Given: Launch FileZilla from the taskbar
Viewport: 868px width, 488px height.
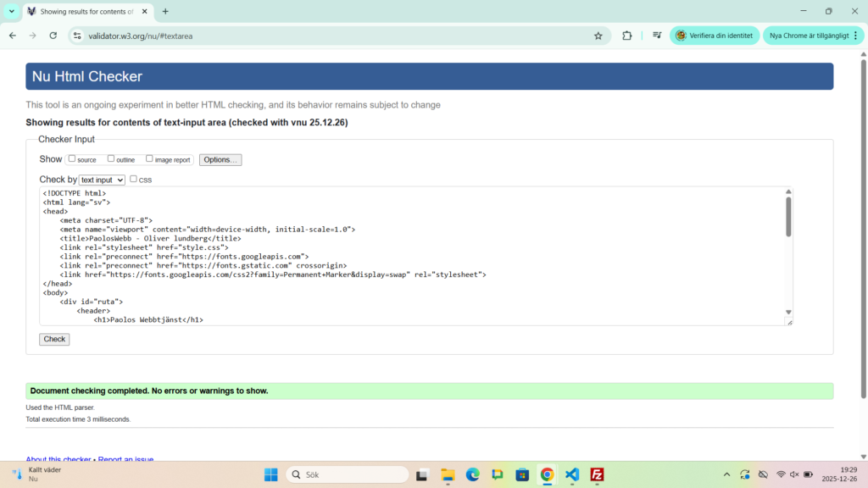Looking at the screenshot, I should pyautogui.click(x=597, y=474).
